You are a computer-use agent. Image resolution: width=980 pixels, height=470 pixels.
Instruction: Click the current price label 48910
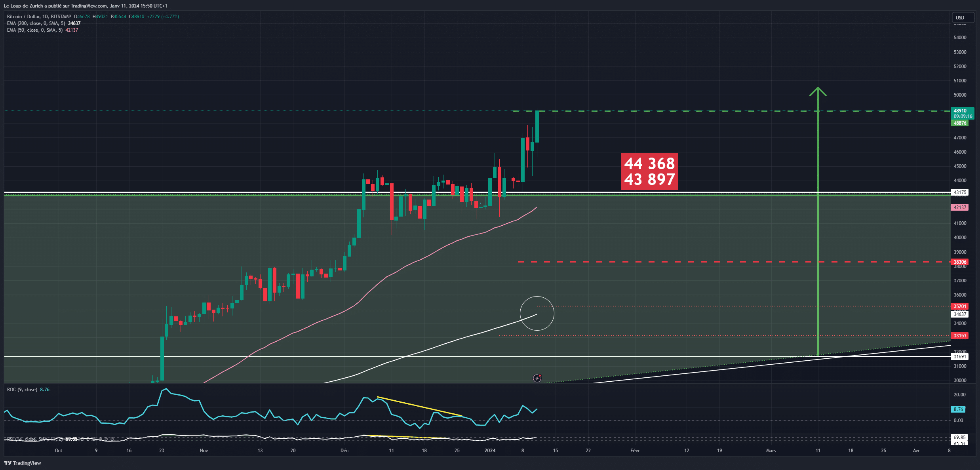point(963,111)
